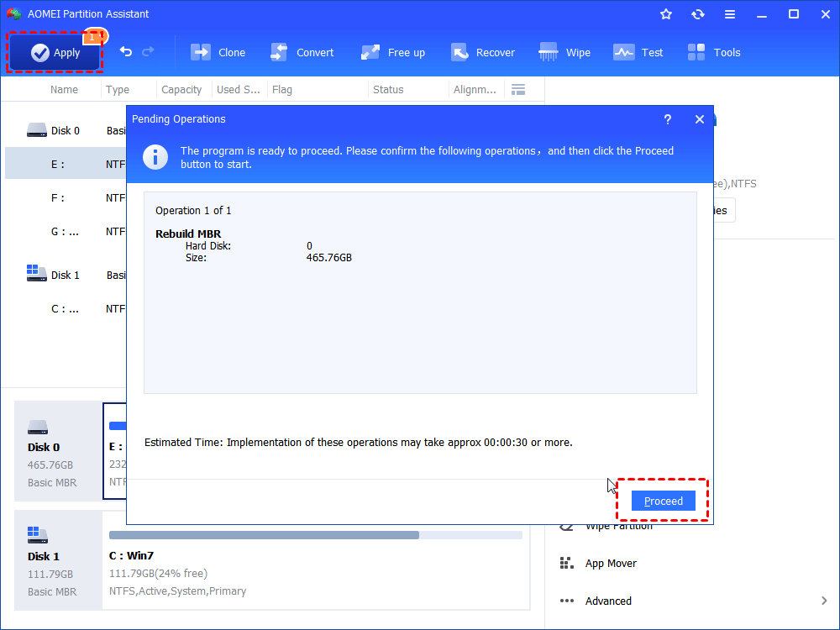840x630 pixels.
Task: Open the Wipe tool
Action: (564, 52)
